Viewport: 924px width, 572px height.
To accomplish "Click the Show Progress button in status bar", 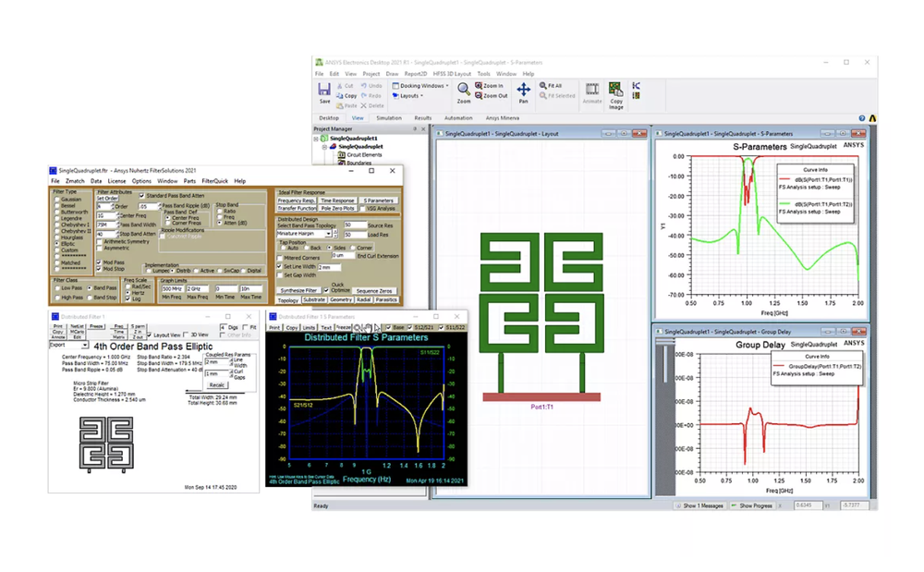I will click(752, 505).
